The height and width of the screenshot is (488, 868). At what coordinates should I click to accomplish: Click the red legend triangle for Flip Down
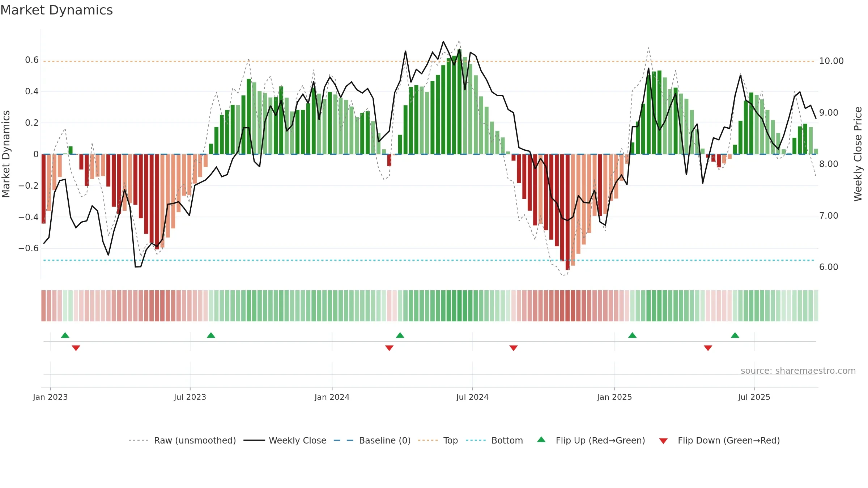[x=663, y=441]
